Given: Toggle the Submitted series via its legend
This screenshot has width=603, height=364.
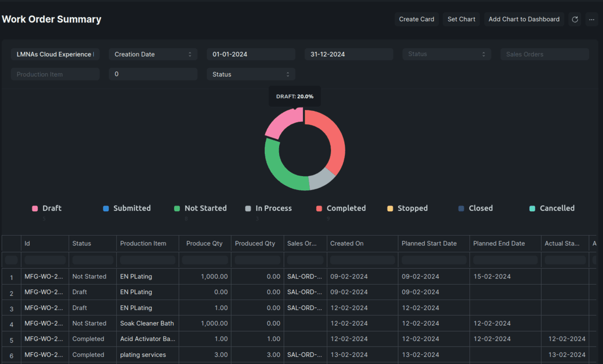Looking at the screenshot, I should click(x=105, y=208).
